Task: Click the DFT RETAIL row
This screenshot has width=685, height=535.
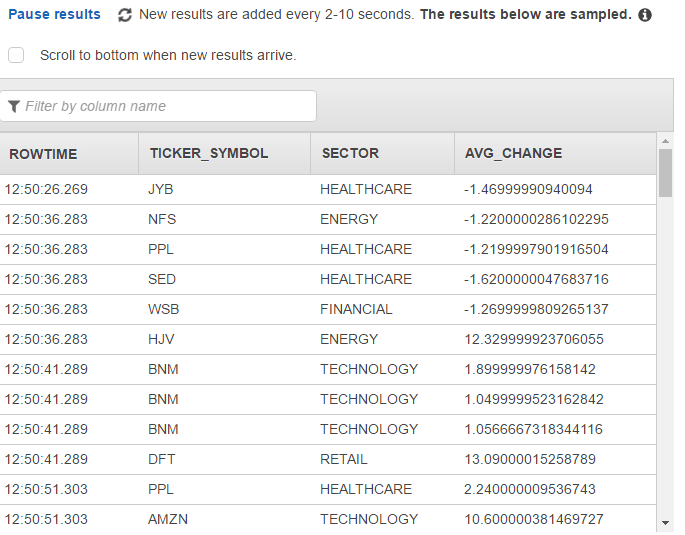Action: pos(328,459)
